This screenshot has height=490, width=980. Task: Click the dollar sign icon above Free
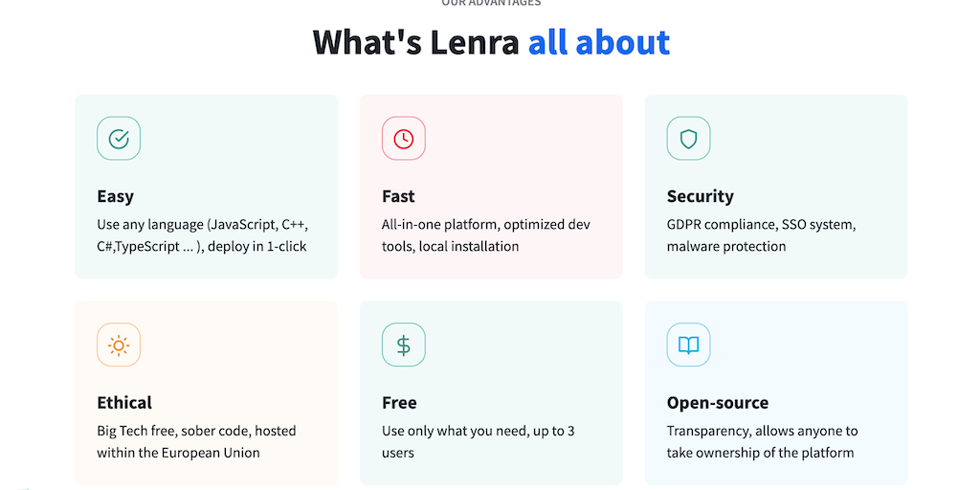(x=403, y=345)
